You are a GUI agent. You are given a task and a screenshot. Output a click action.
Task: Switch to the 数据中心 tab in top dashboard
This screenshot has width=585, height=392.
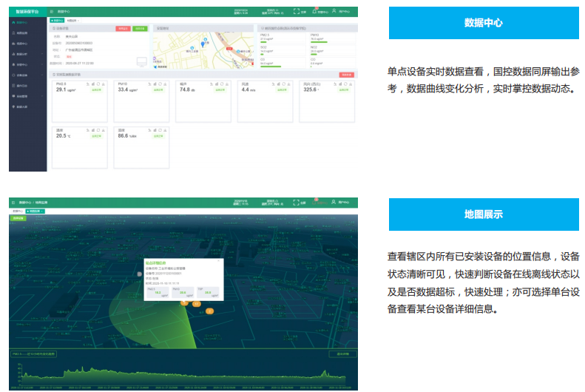point(57,20)
